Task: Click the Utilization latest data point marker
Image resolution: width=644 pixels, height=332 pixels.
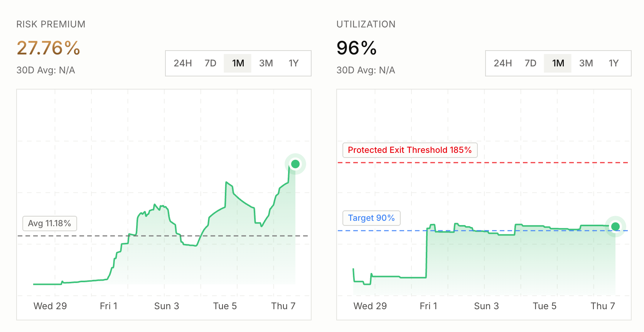Action: tap(615, 226)
